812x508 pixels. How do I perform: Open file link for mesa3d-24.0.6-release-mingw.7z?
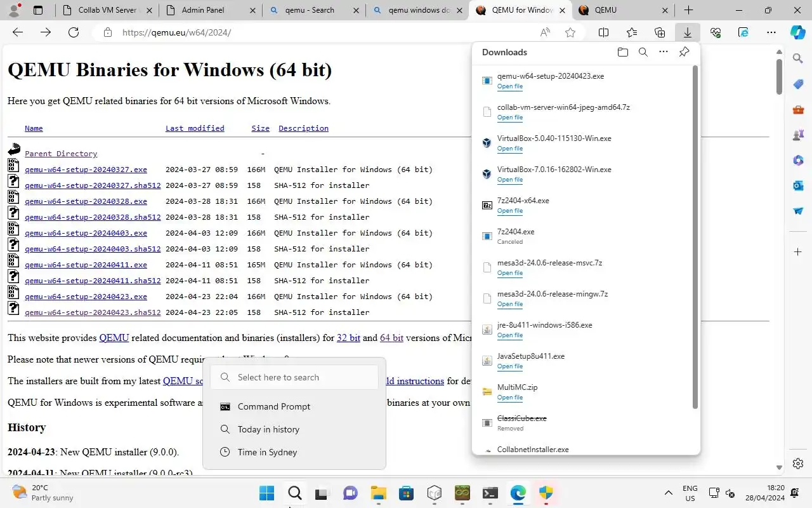(x=510, y=304)
